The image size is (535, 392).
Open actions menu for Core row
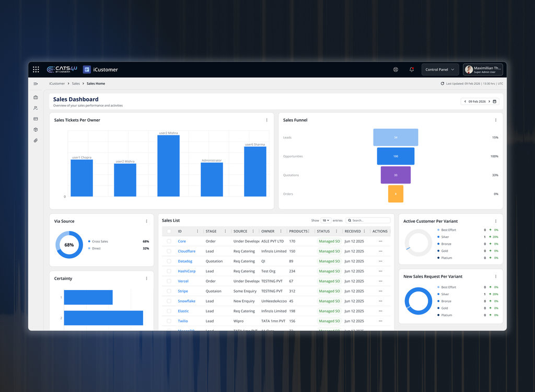tap(380, 241)
